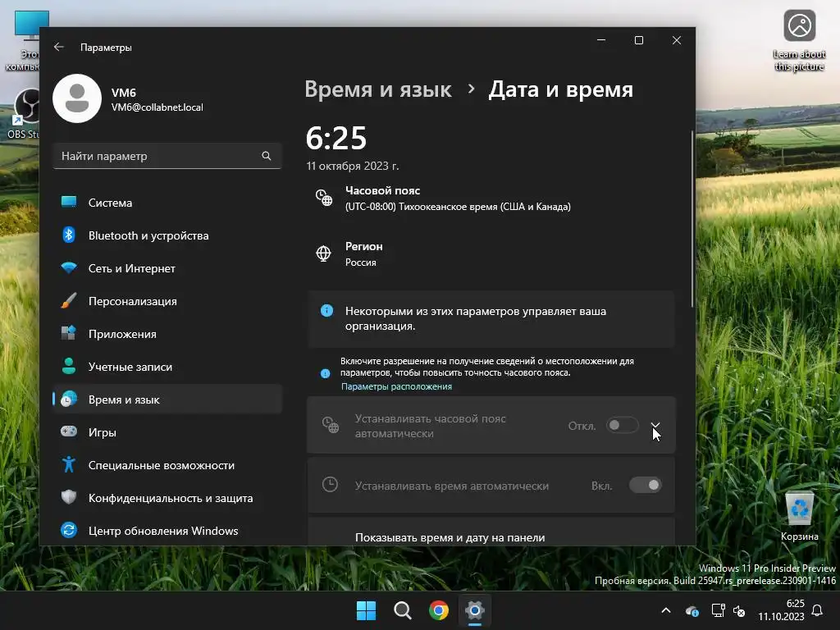Focus the Найти параметр search field
Viewport: 840px width, 630px height.
pos(167,156)
